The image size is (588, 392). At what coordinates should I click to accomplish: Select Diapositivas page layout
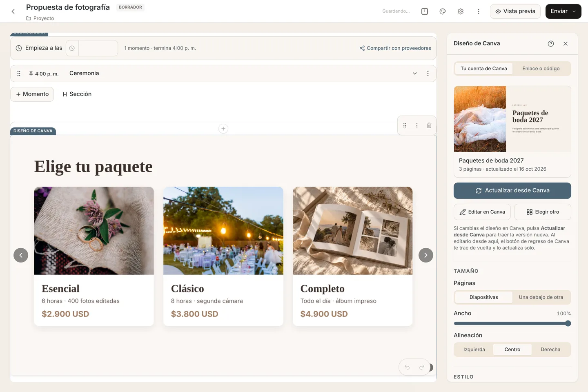[x=484, y=297]
